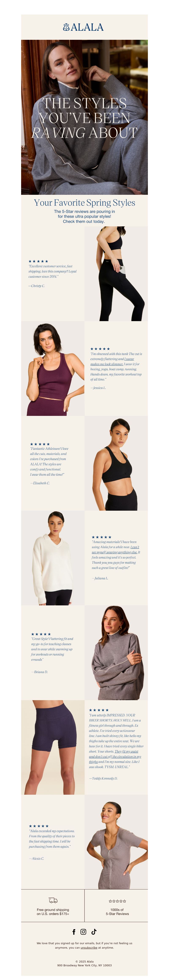Click 'Your Favorite Spring Styles' heading

point(84,202)
